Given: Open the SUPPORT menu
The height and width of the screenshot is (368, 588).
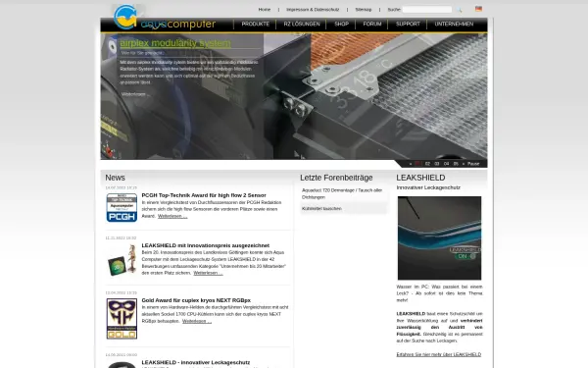Looking at the screenshot, I should [x=408, y=24].
